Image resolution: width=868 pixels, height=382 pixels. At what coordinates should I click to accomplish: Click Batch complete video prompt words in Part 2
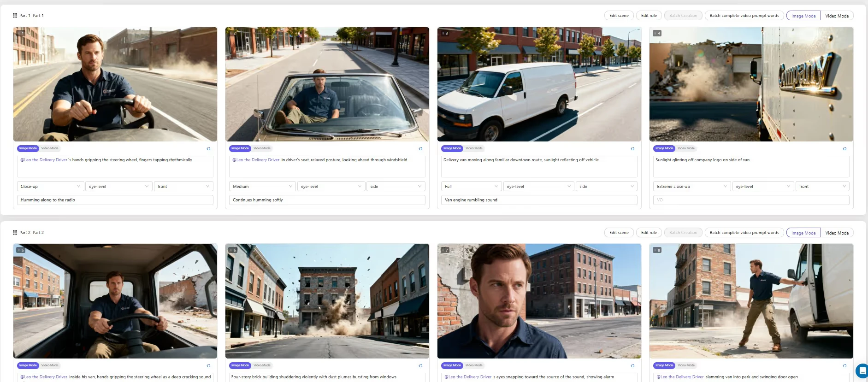[x=744, y=233]
